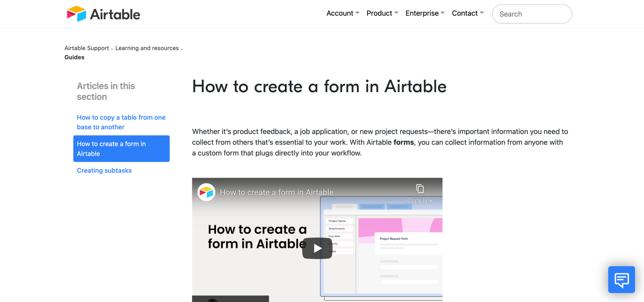Open the Product dropdown menu
Screen dimensions: 644x302
tap(382, 13)
